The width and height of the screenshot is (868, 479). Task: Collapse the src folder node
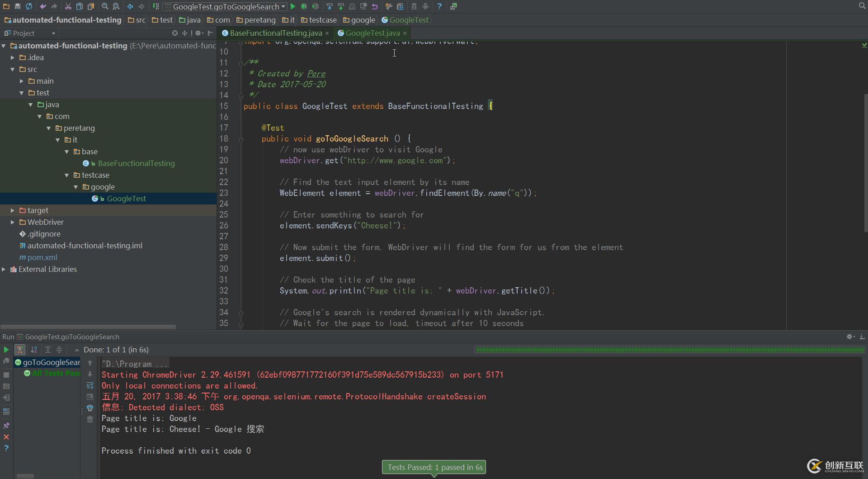pos(13,69)
